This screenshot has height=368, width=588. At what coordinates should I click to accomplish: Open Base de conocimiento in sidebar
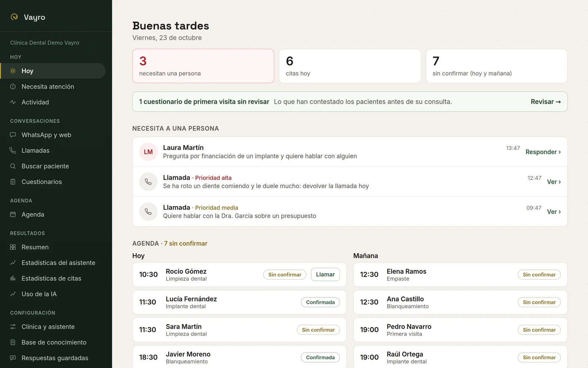pyautogui.click(x=53, y=342)
